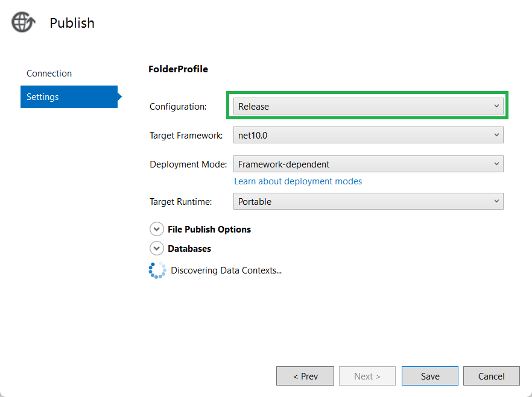Click the Publish globe icon
The height and width of the screenshot is (397, 532).
click(x=22, y=22)
